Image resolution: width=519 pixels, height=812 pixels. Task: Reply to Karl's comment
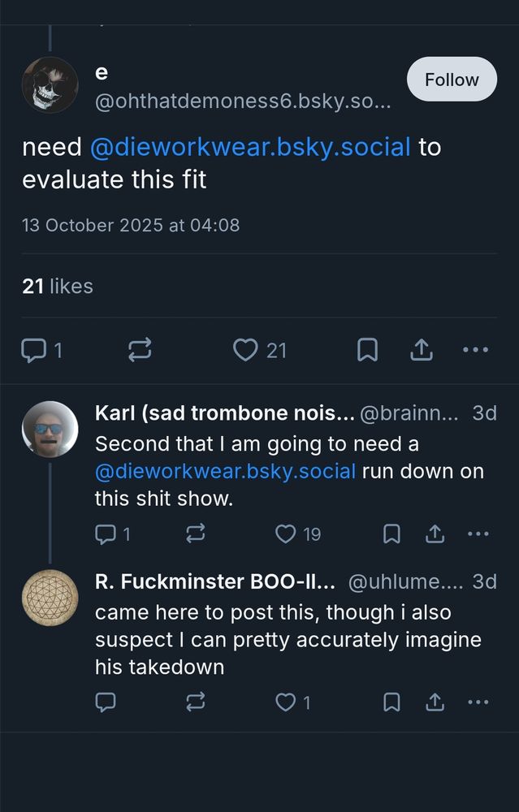[106, 533]
